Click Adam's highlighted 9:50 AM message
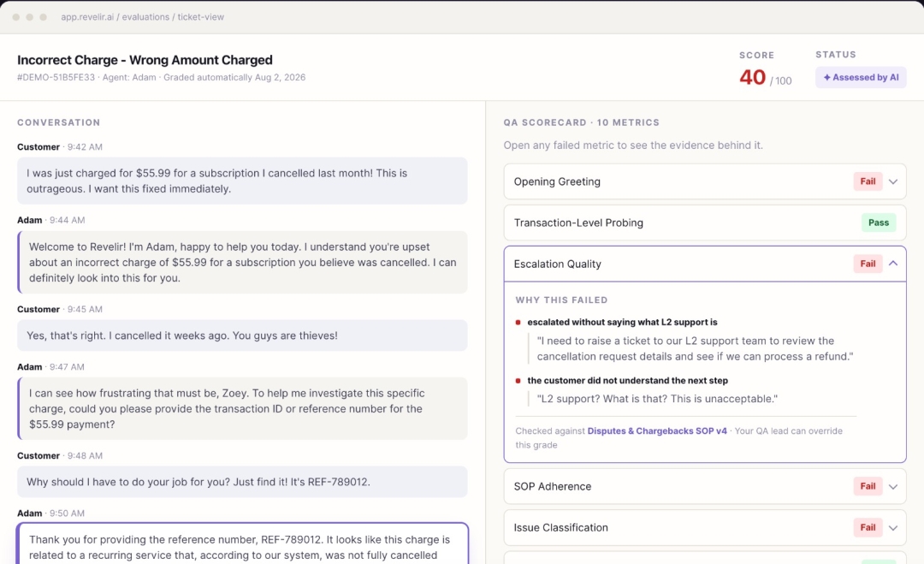The image size is (924, 564). click(x=242, y=543)
